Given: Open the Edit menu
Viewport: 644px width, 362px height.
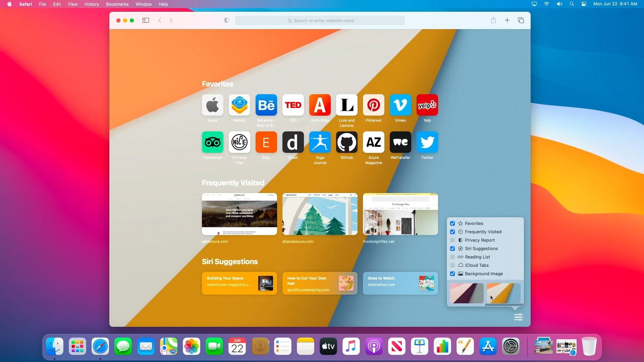Looking at the screenshot, I should click(x=57, y=4).
